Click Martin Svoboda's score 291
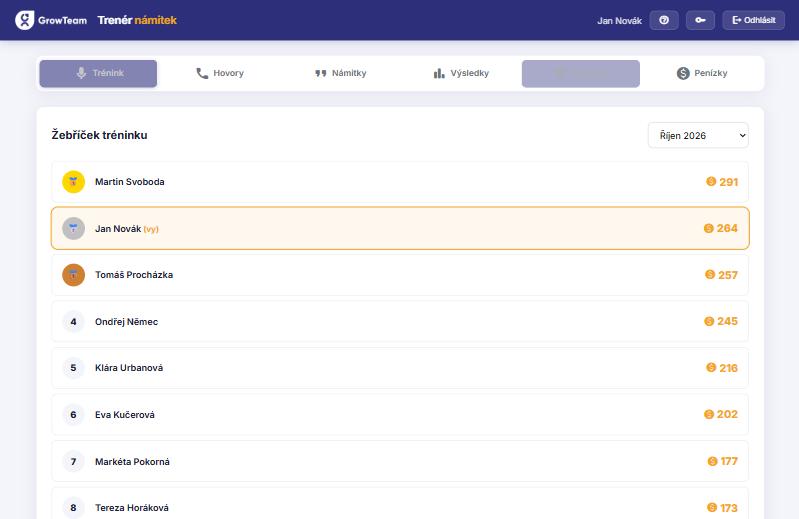Screen dimensions: 799x519 click(729, 182)
